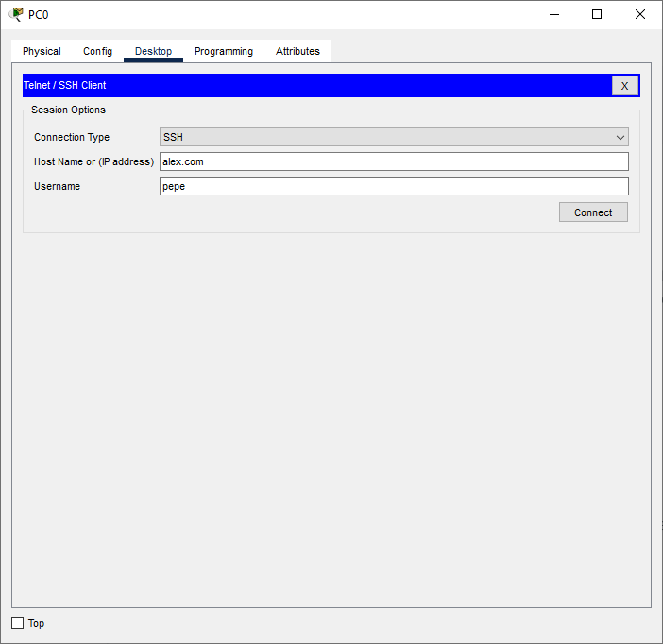Expand the Connection Type dropdown showing SSH

click(x=394, y=137)
